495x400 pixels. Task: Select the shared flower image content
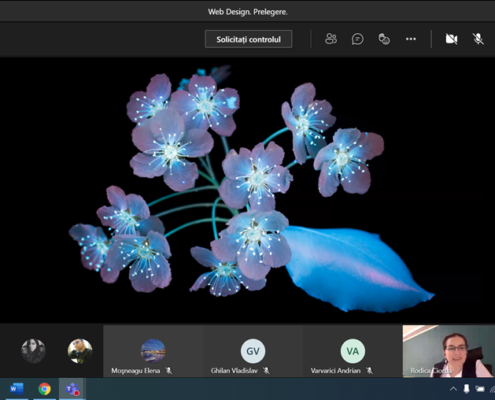[247, 190]
